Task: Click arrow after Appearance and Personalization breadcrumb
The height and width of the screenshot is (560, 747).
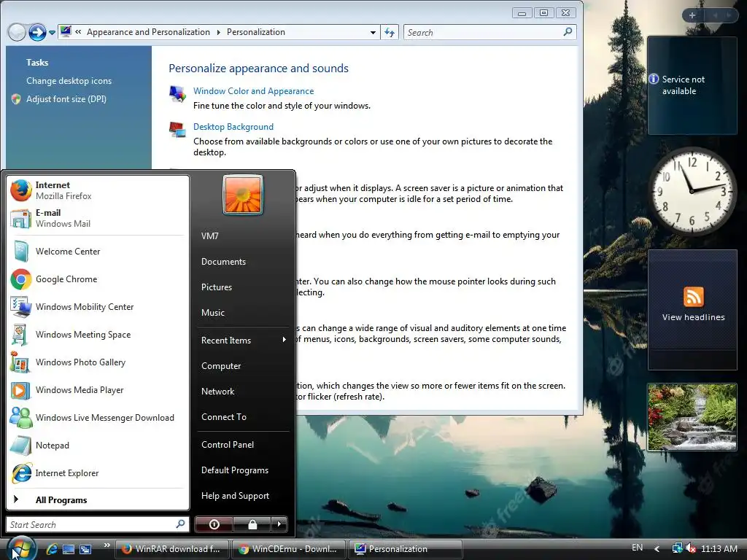Action: pyautogui.click(x=218, y=32)
